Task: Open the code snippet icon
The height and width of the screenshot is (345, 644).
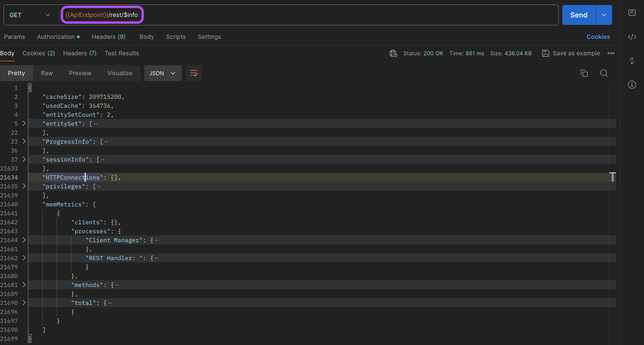Action: (632, 37)
